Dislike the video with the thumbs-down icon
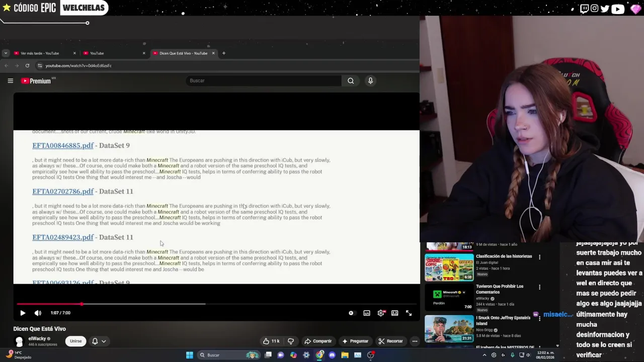644x362 pixels. (x=290, y=341)
